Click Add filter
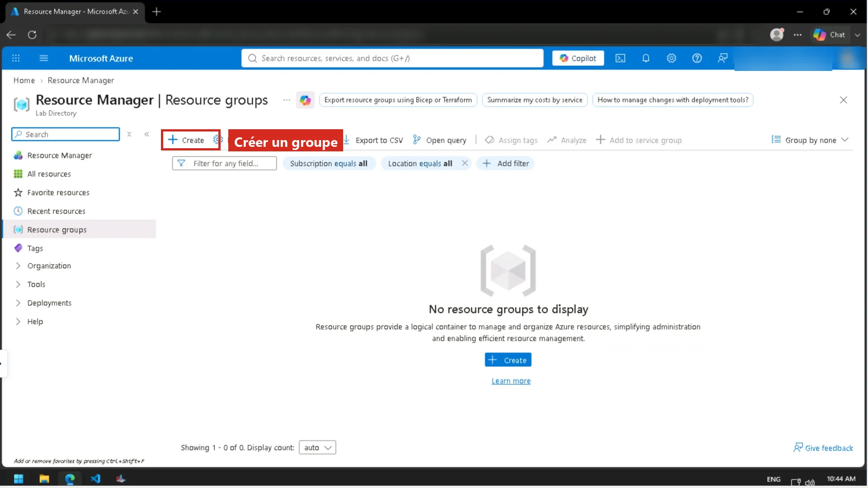The width and height of the screenshot is (868, 488). pyautogui.click(x=505, y=164)
